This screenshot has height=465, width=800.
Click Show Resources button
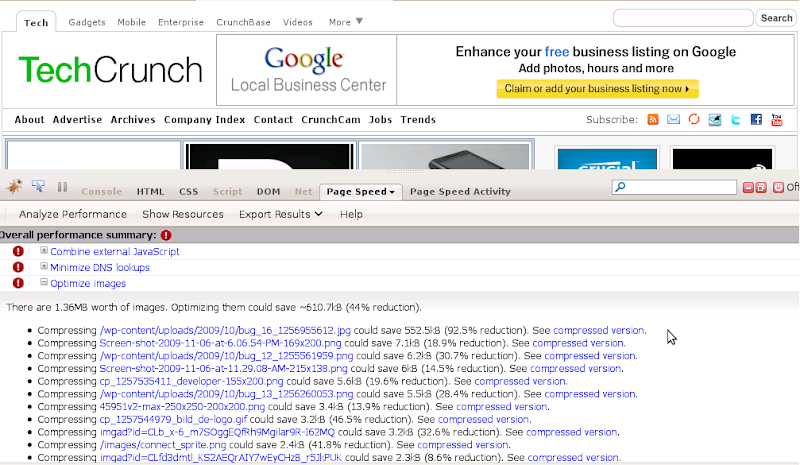[183, 214]
